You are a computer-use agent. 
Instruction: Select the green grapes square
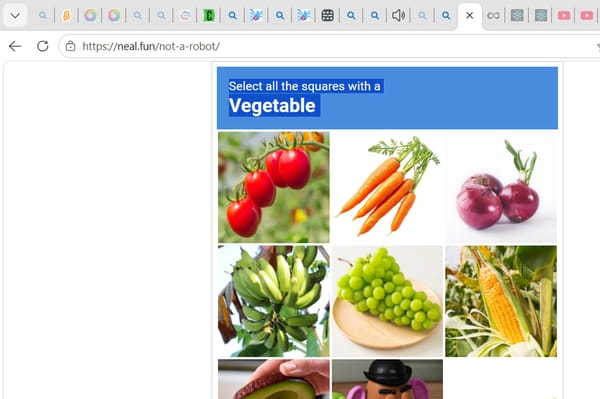(x=387, y=301)
